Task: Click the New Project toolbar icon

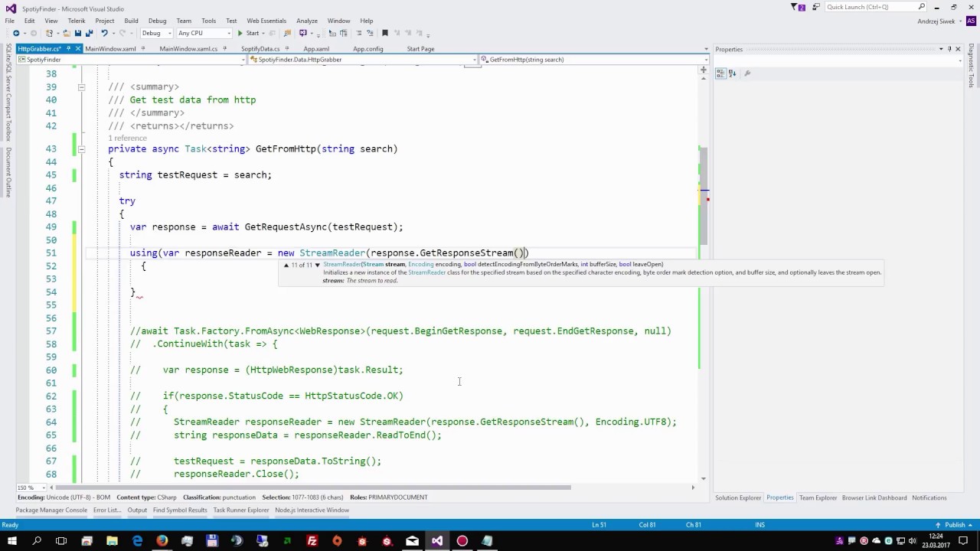Action: click(x=49, y=33)
